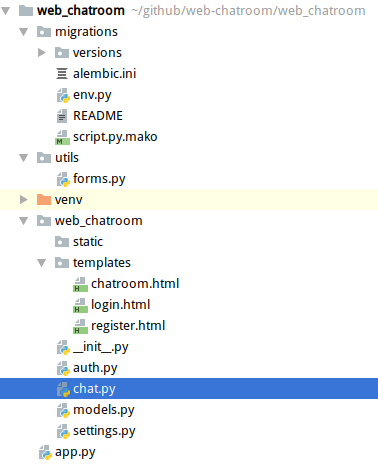Viewport: 378px width, 464px height.
Task: Click the app.py Python file icon
Action: 45,452
